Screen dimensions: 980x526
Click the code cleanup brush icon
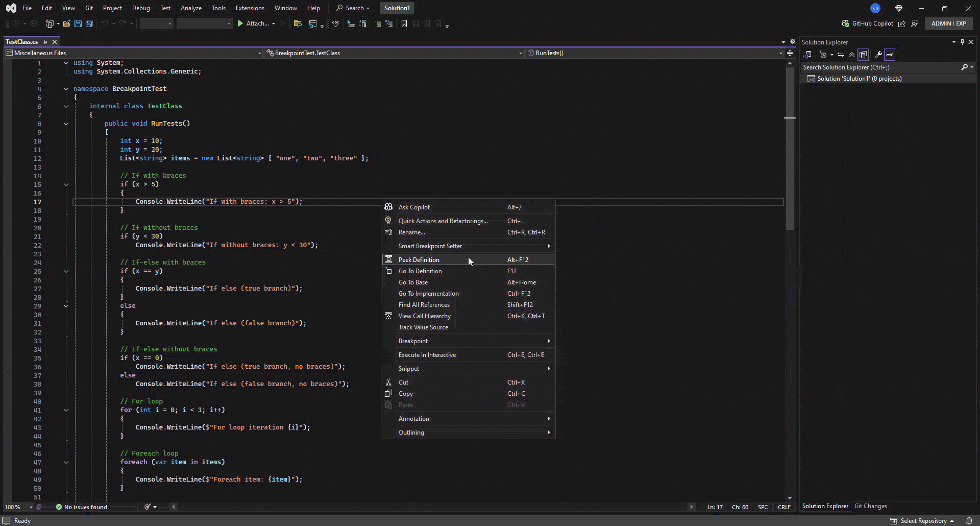point(147,507)
